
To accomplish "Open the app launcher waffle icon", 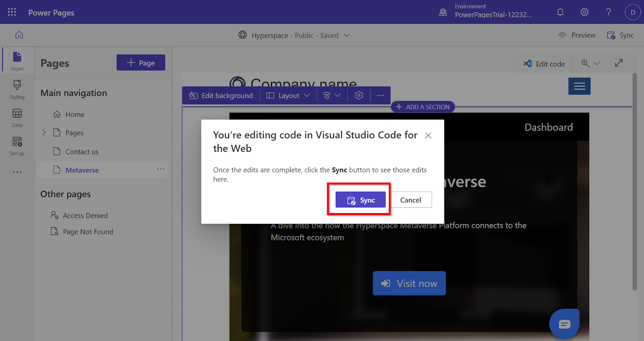I will pyautogui.click(x=12, y=12).
